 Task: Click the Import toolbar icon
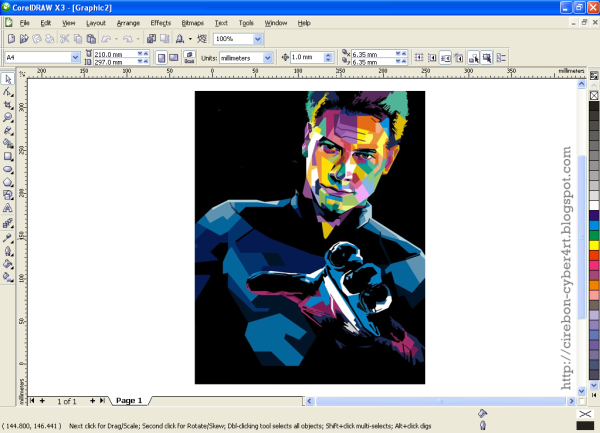[x=152, y=39]
